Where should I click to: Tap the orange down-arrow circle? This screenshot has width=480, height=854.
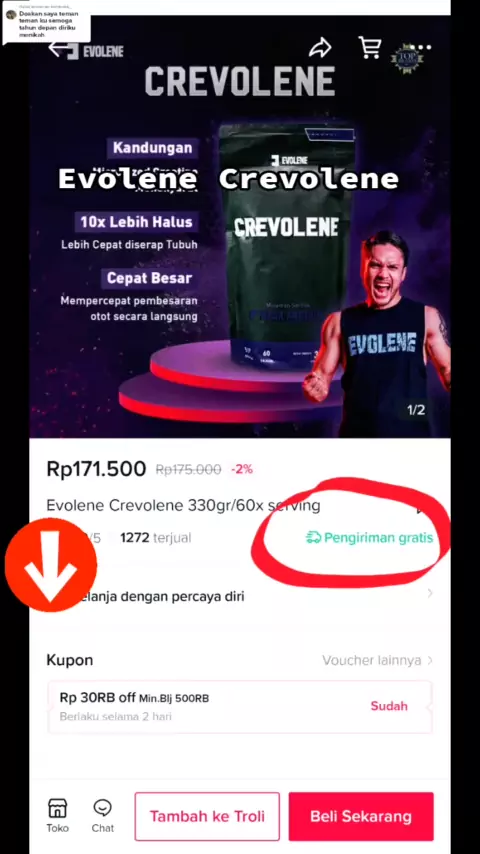51,565
